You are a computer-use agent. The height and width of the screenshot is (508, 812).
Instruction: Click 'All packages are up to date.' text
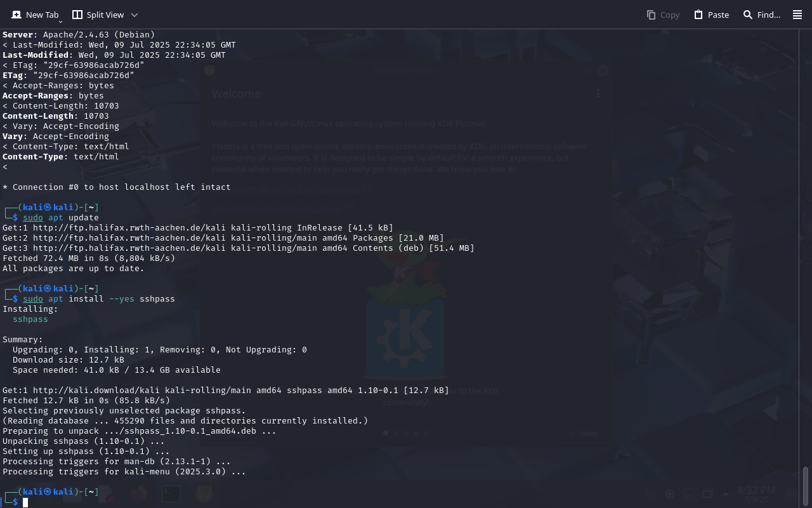[x=74, y=269]
